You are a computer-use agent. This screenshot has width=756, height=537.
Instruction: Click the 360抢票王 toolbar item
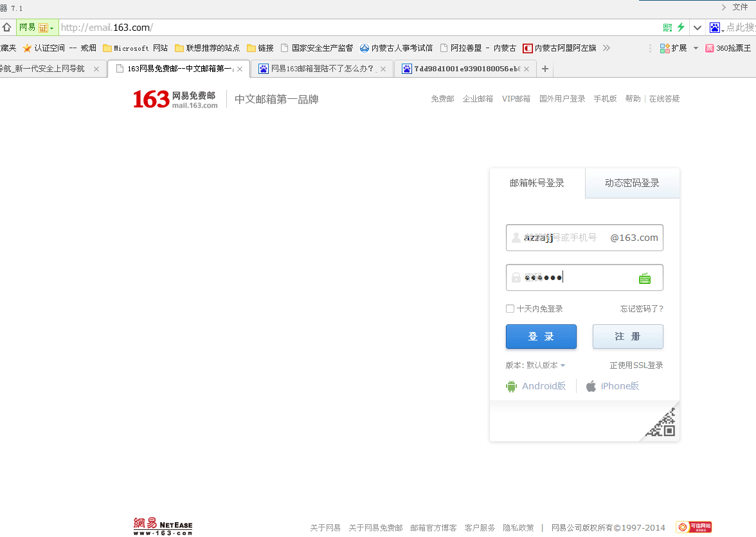728,48
